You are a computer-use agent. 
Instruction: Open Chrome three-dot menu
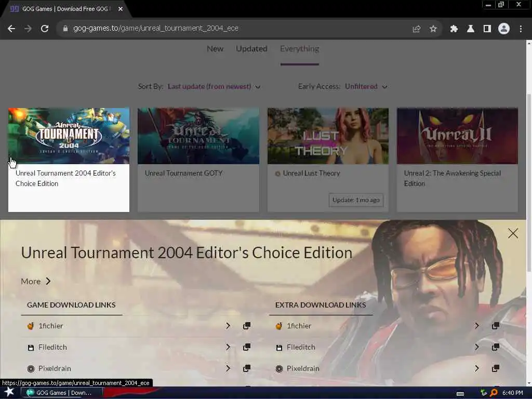(x=521, y=29)
